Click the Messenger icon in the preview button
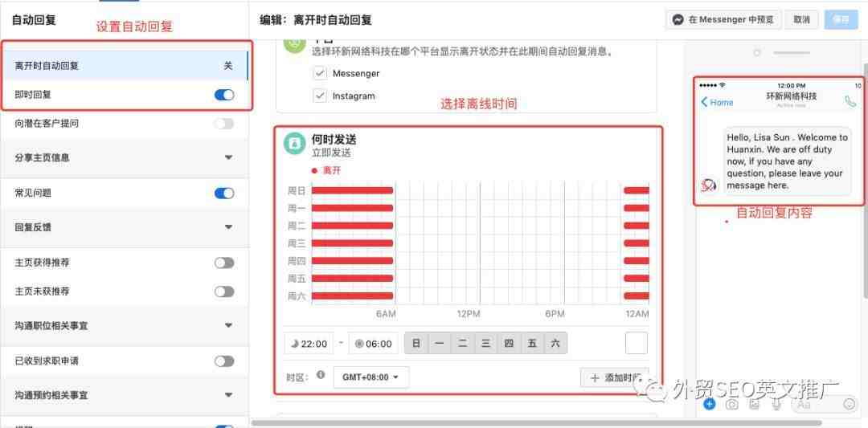Screen dimensions: 868x428 coord(678,20)
